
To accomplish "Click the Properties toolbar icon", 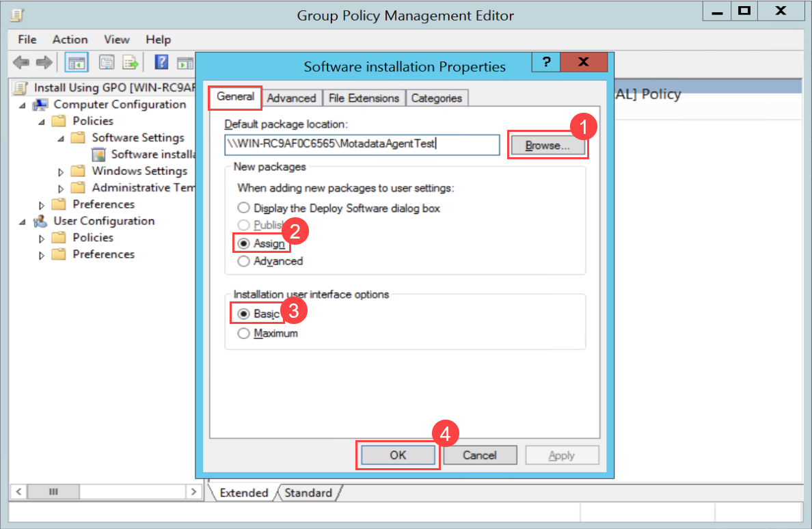I will pyautogui.click(x=107, y=63).
